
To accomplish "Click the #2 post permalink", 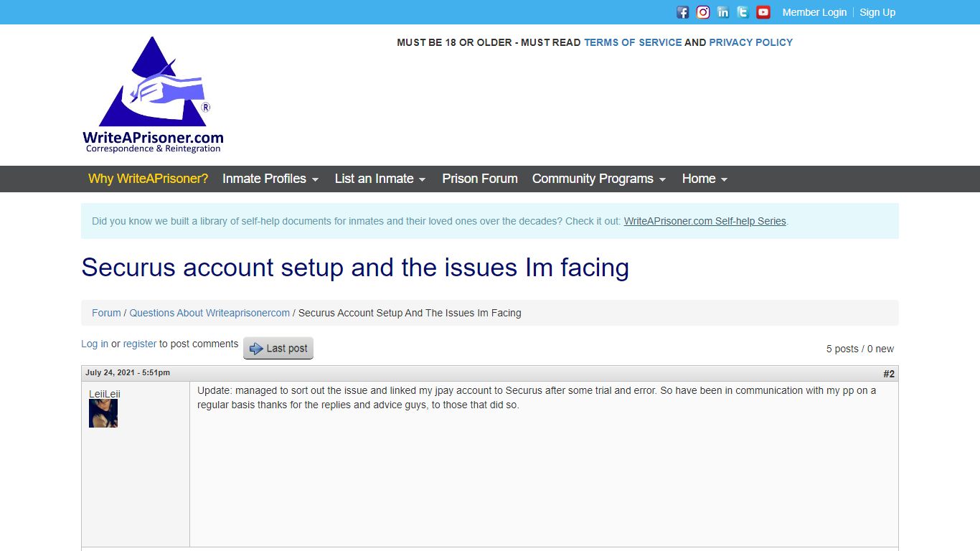I will pos(889,374).
